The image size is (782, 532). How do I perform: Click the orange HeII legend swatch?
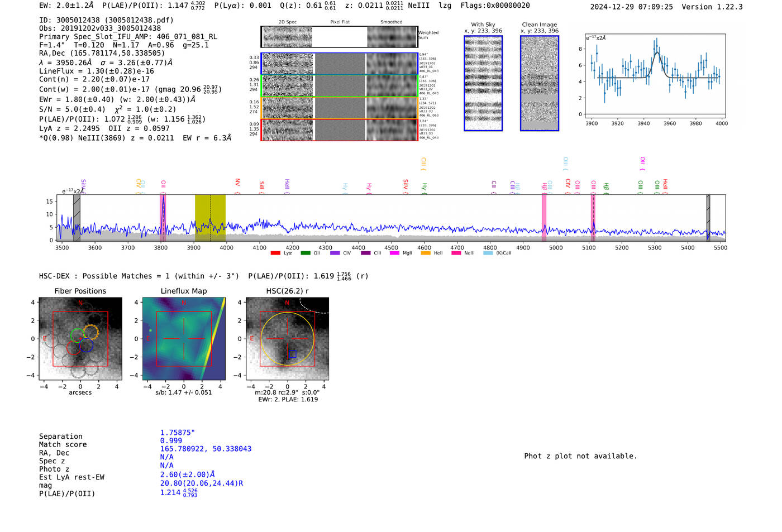click(426, 253)
